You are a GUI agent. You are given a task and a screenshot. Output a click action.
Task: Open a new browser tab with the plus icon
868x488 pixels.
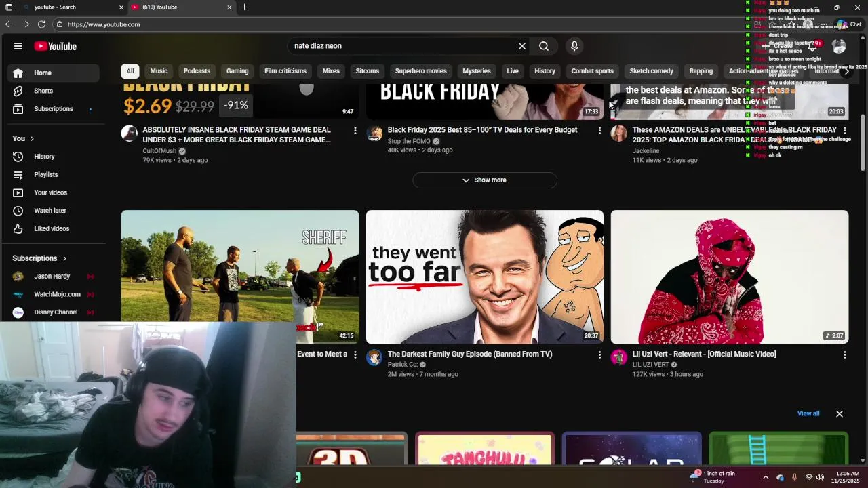[244, 7]
